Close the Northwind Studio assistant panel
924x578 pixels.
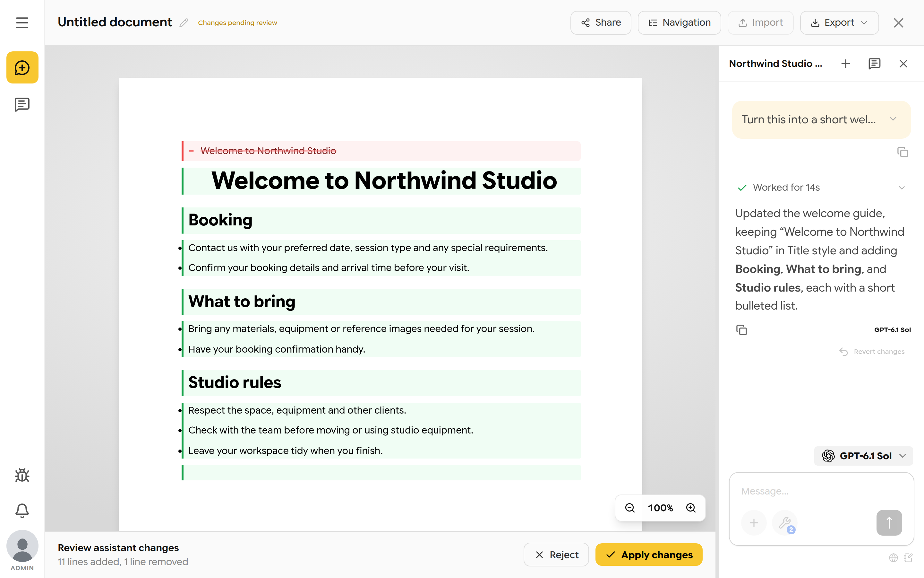(x=903, y=64)
